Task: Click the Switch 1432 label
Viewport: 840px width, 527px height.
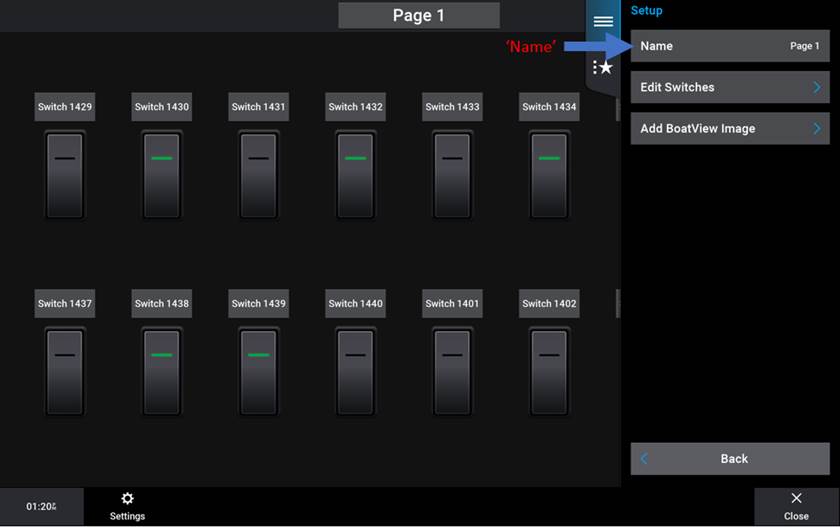Action: tap(355, 107)
